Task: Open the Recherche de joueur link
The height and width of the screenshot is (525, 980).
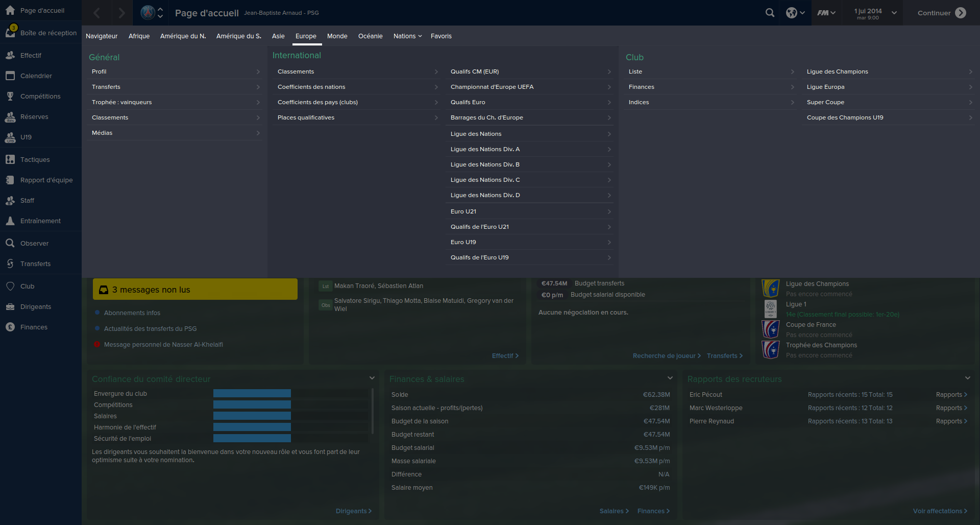Action: 667,356
